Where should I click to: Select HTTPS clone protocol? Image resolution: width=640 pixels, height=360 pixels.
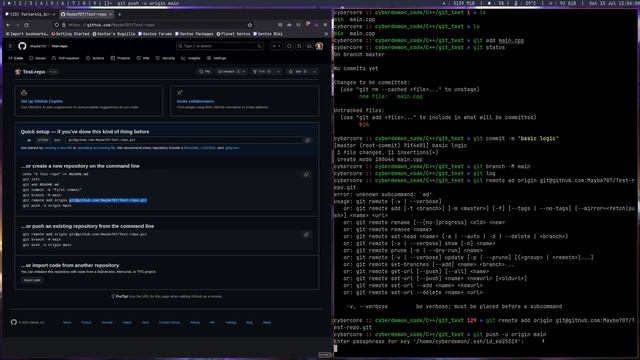(x=43, y=140)
